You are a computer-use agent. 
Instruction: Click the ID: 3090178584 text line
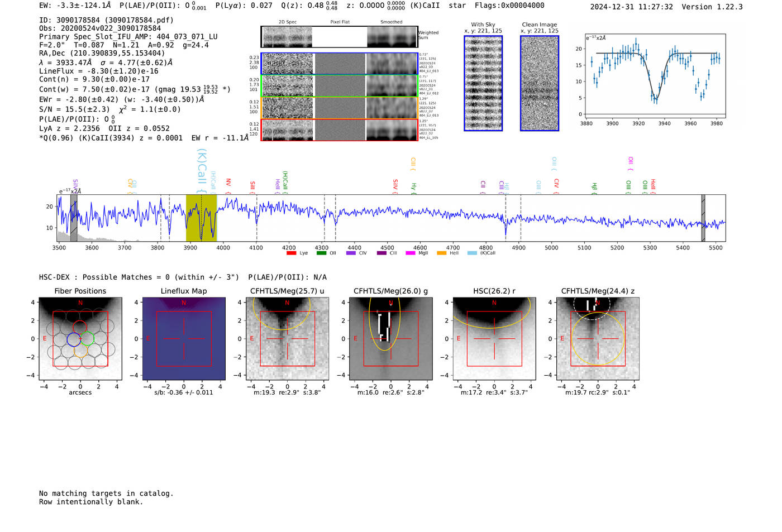[106, 20]
